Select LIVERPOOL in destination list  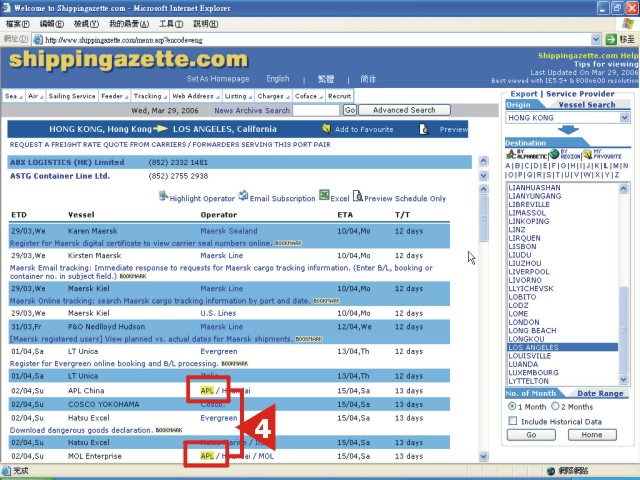point(529,272)
